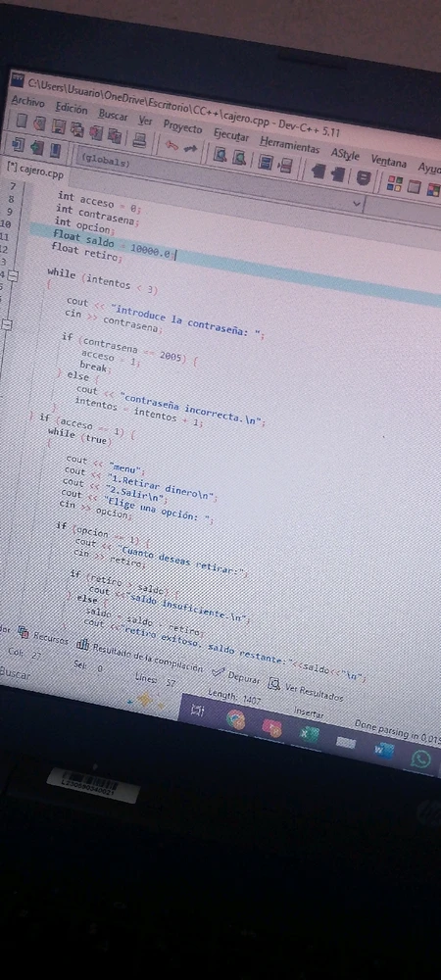Click the 'while (true)' code line

tap(79, 436)
